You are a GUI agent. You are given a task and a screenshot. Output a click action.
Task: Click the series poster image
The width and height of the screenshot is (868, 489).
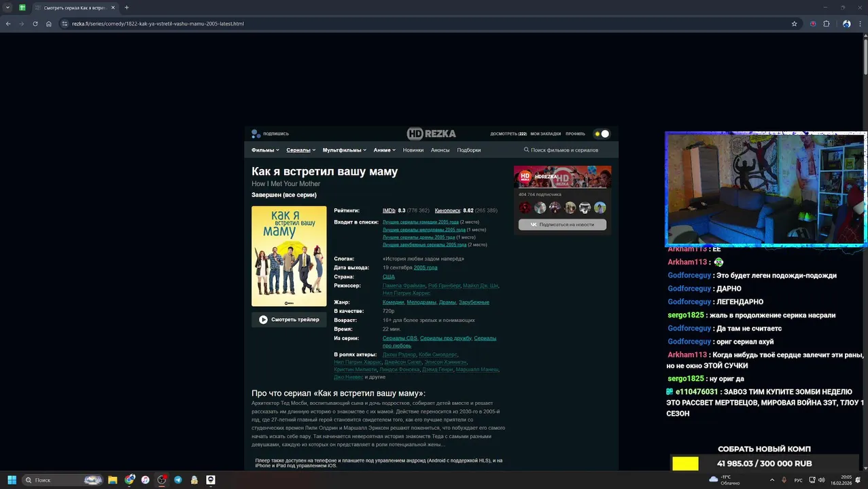tap(289, 256)
